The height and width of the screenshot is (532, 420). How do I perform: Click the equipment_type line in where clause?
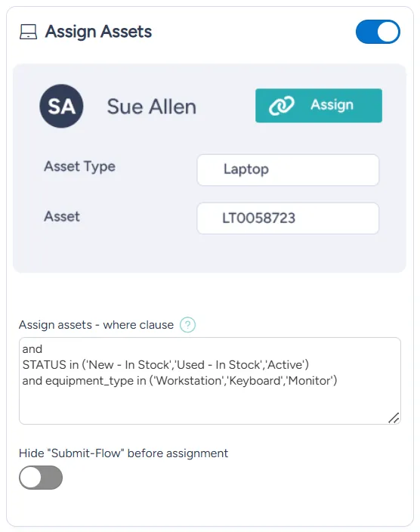point(180,381)
